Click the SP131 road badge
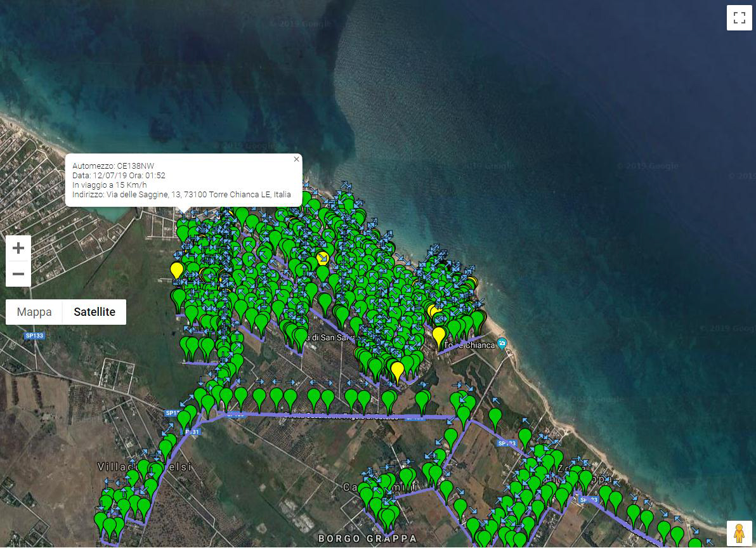This screenshot has width=756, height=548. coord(192,431)
